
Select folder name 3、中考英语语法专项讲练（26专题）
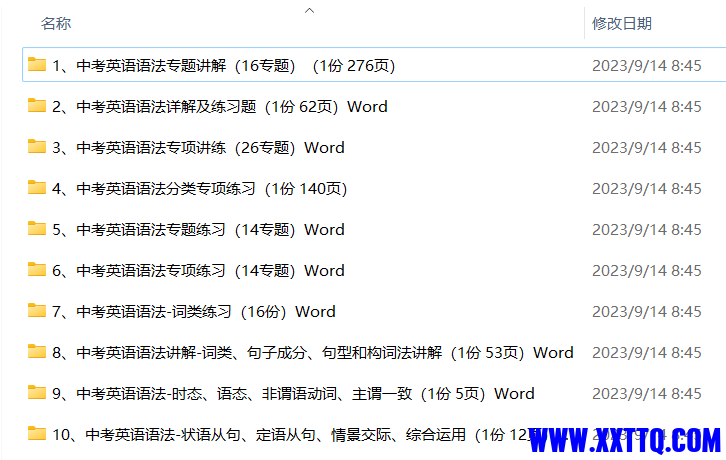[198, 148]
